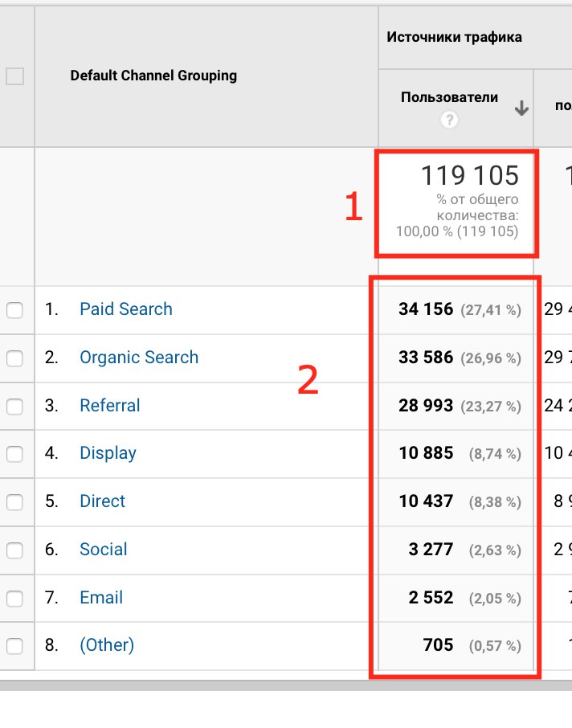The width and height of the screenshot is (572, 728).
Task: Check the Paid Search row checkbox
Action: click(x=15, y=310)
